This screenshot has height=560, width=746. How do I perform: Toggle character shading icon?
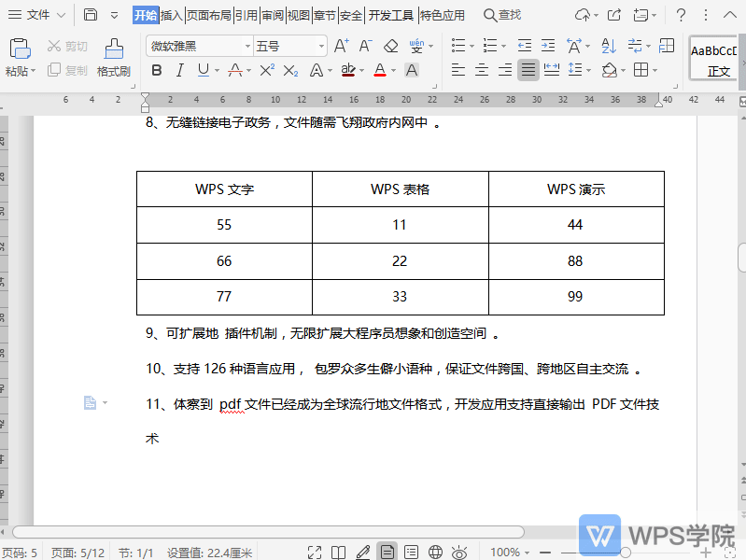412,70
